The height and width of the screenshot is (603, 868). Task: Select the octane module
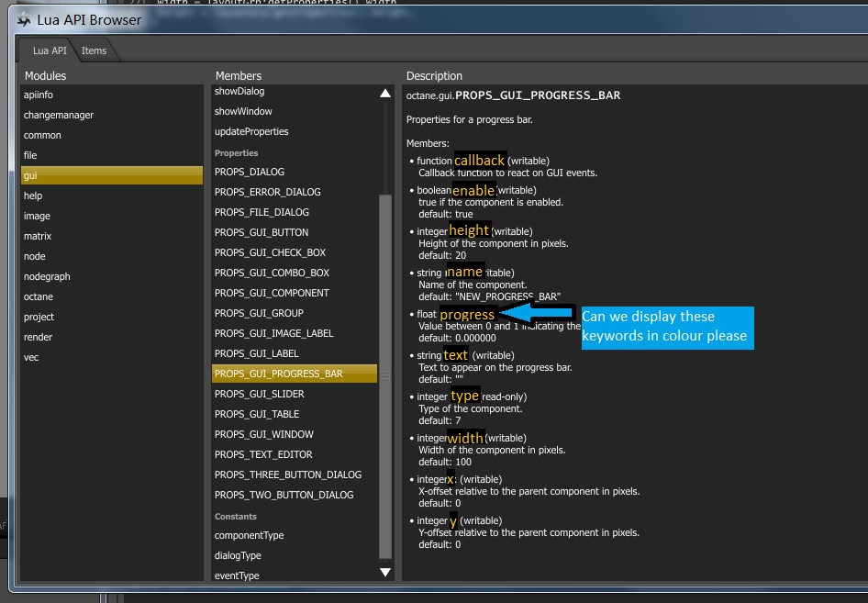[112, 296]
